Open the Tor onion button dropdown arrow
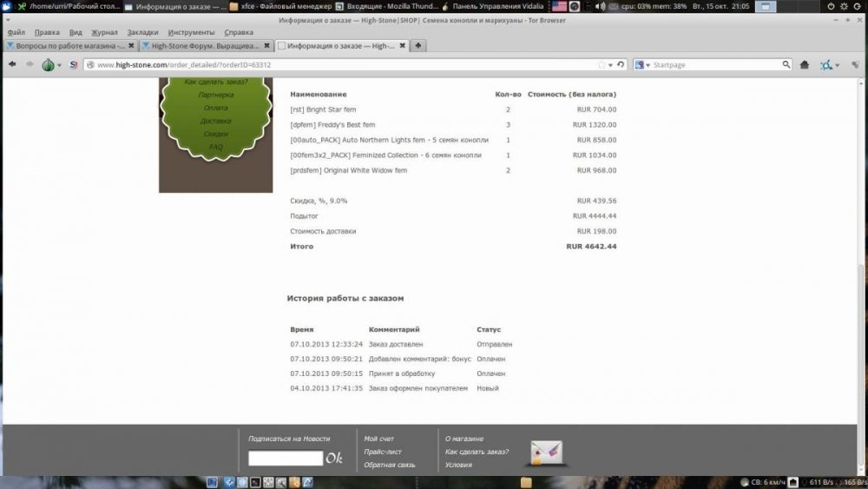Screen dimensions: 868x489 [x=59, y=65]
